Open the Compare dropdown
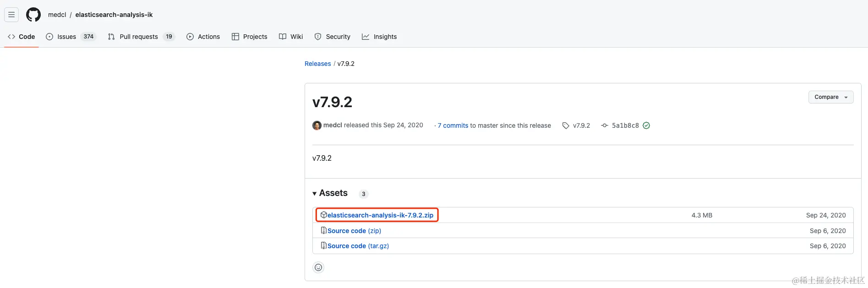Viewport: 868px width, 288px height. 830,97
